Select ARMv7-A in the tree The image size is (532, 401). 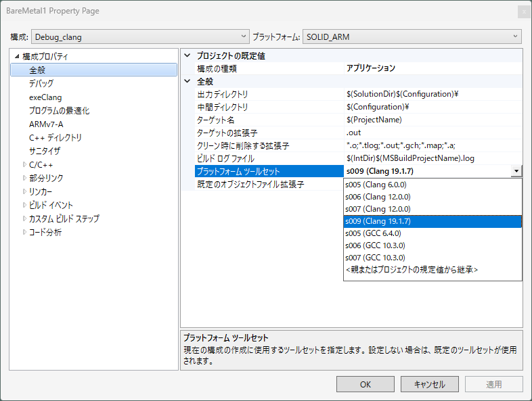click(x=46, y=124)
